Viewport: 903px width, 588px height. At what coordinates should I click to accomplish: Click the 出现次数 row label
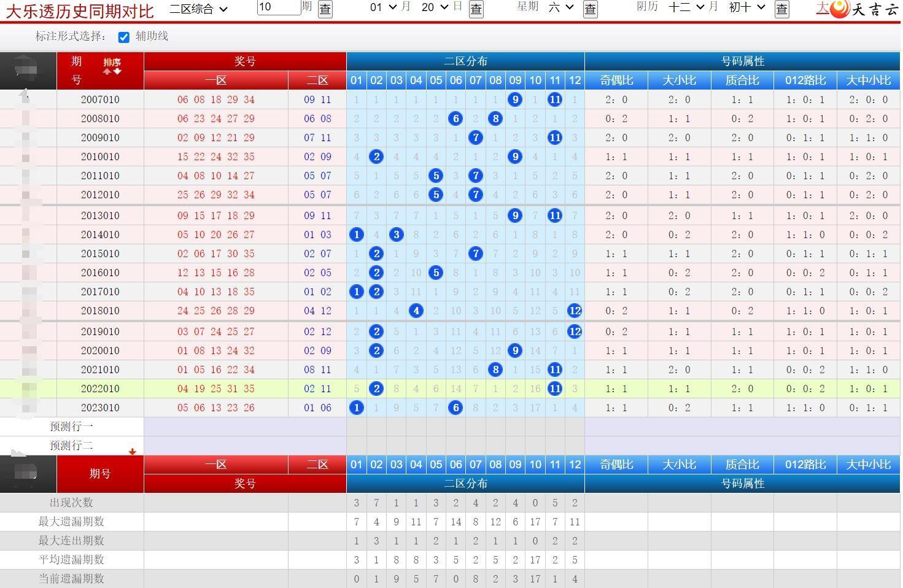pos(71,503)
